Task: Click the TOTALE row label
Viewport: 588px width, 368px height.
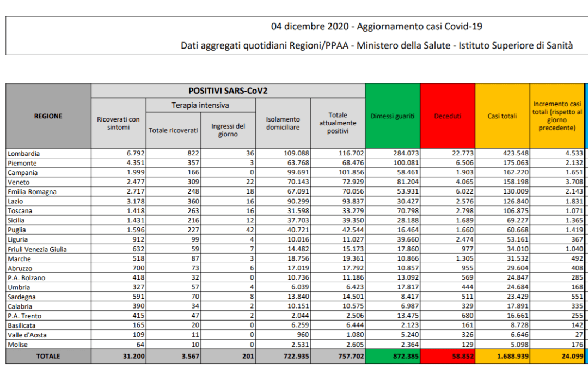Action: (48, 357)
